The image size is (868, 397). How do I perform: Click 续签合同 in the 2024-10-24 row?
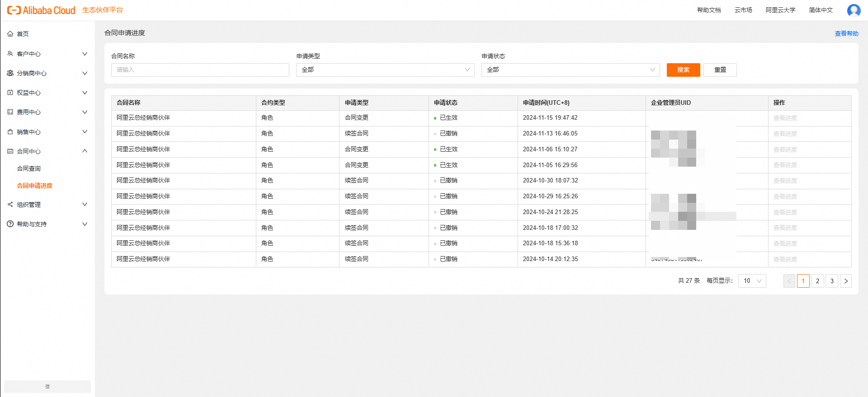(x=357, y=212)
